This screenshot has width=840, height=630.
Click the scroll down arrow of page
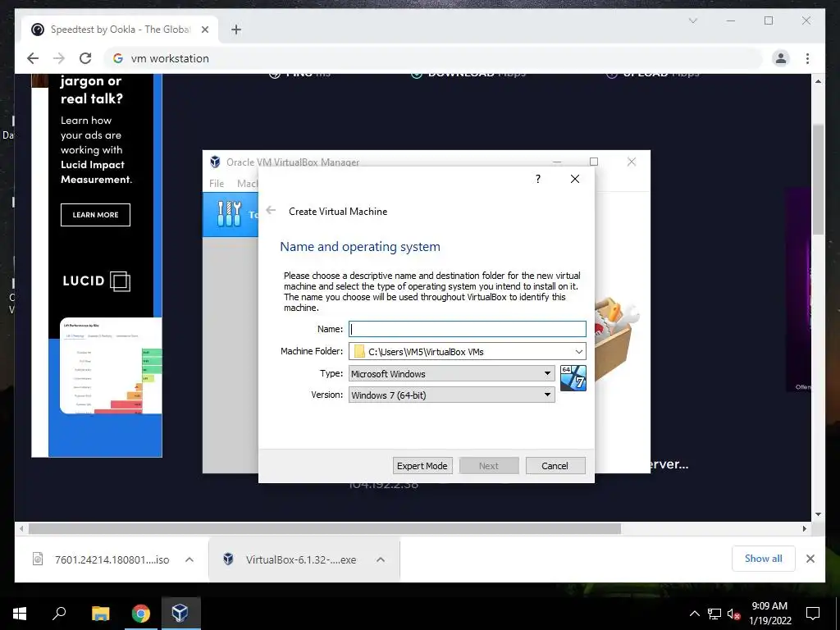pyautogui.click(x=818, y=514)
